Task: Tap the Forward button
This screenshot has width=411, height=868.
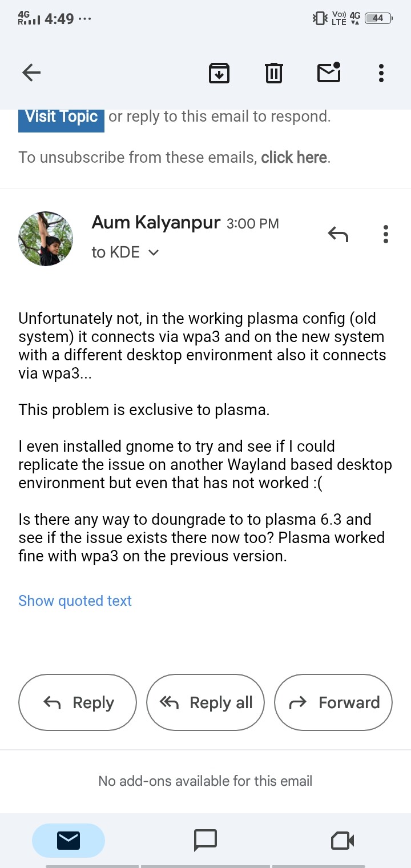Action: (x=333, y=702)
